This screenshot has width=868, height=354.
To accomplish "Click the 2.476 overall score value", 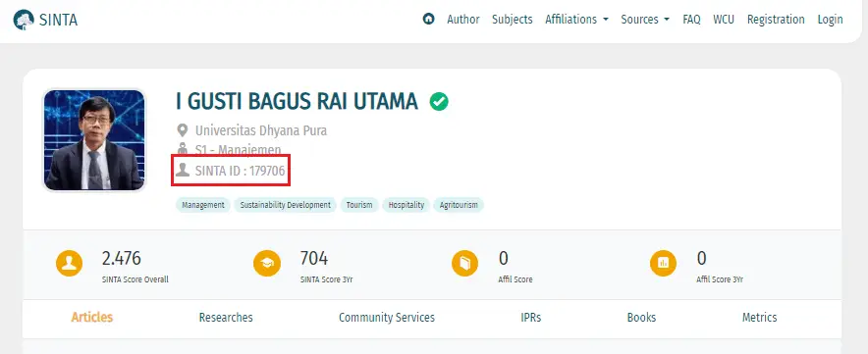I will (x=121, y=258).
